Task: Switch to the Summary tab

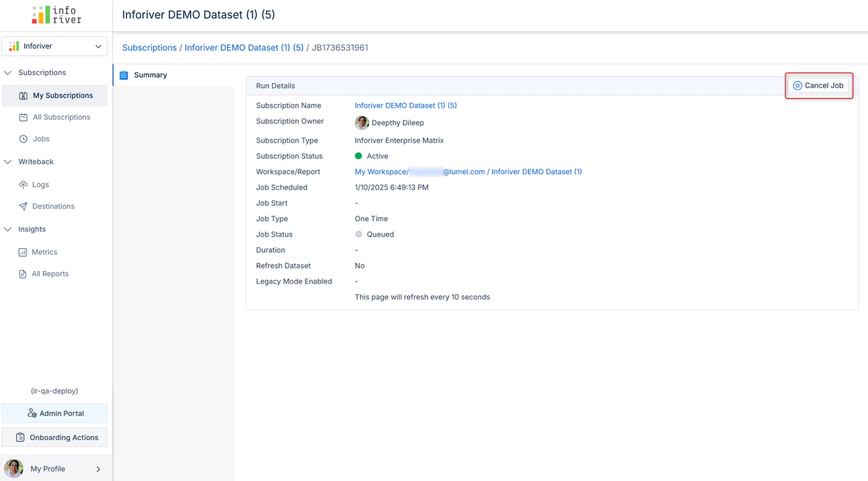Action: click(x=150, y=75)
